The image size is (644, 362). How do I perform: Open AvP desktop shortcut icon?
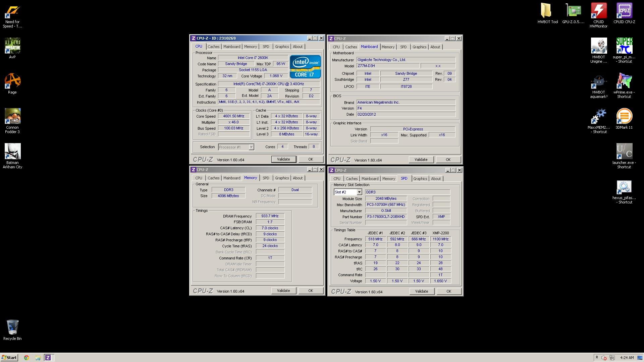point(12,48)
